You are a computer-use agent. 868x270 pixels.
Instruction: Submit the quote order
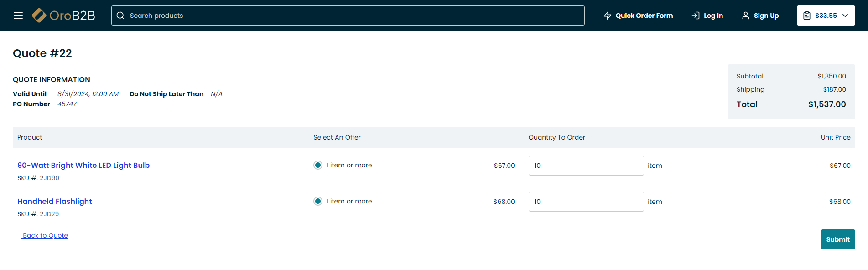point(838,239)
